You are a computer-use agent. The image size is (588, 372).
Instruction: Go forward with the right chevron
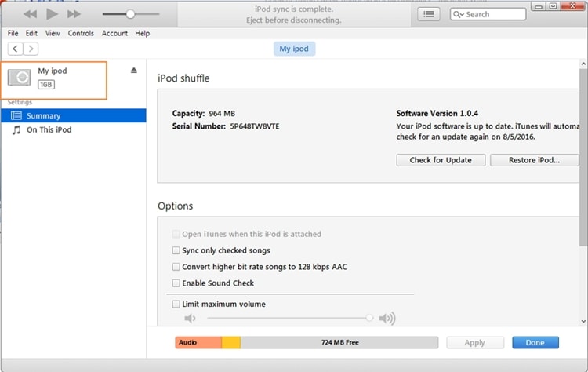[31, 49]
